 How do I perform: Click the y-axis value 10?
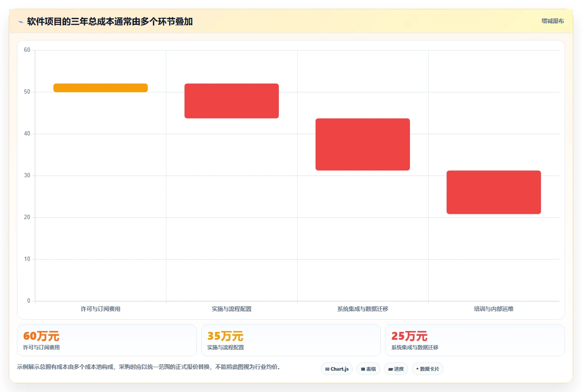pyautogui.click(x=27, y=259)
